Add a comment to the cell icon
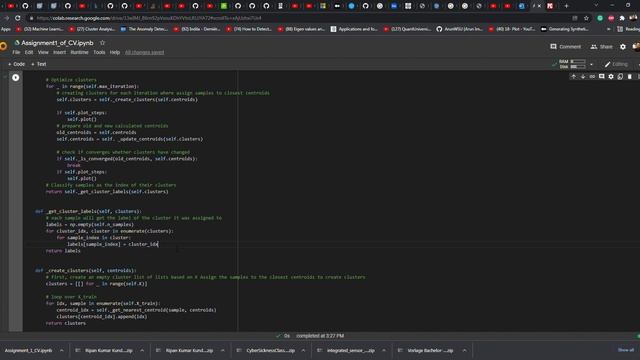The width and height of the screenshot is (640, 360). tap(602, 76)
